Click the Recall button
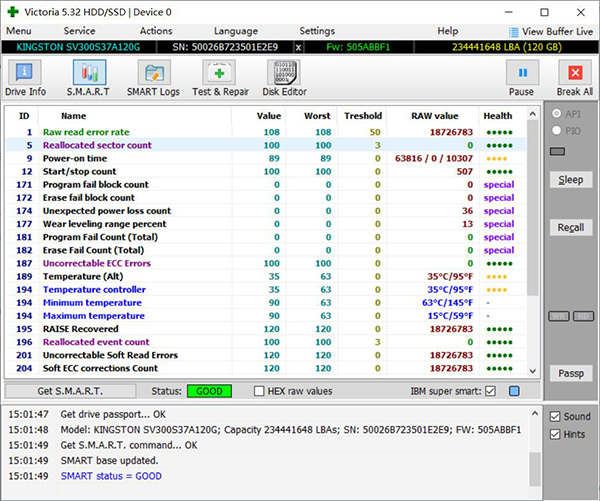 [570, 228]
